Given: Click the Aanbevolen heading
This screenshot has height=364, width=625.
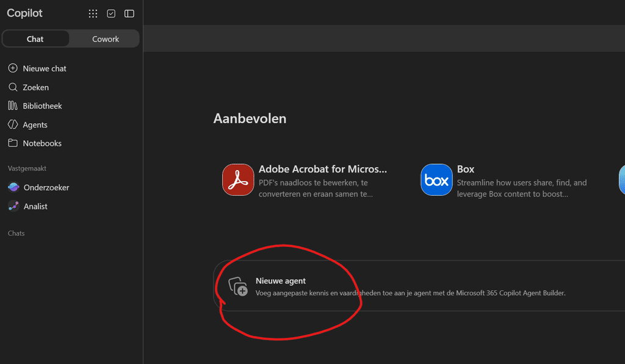Looking at the screenshot, I should (x=250, y=118).
